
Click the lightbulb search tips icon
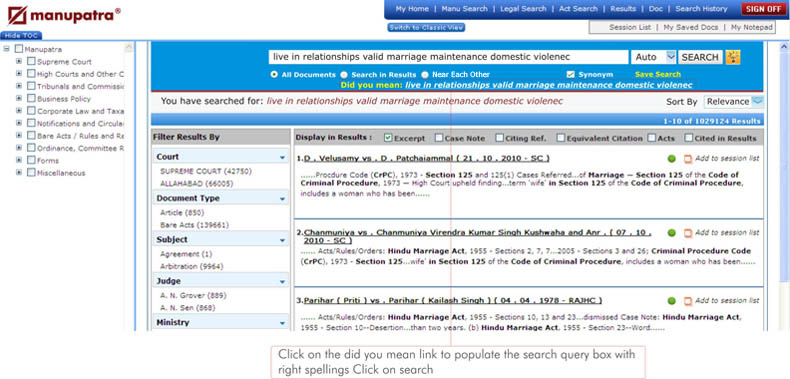point(733,57)
